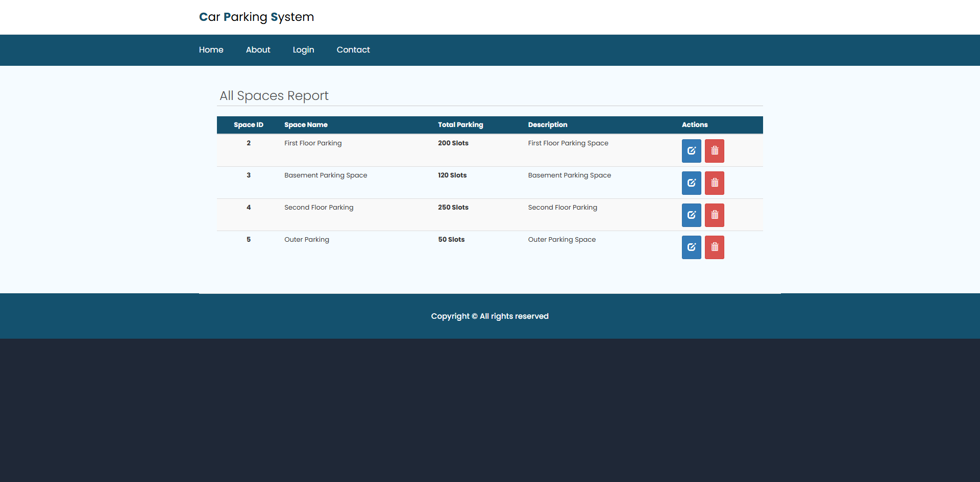Select the edit icon for Basement Parking Space

pos(691,183)
